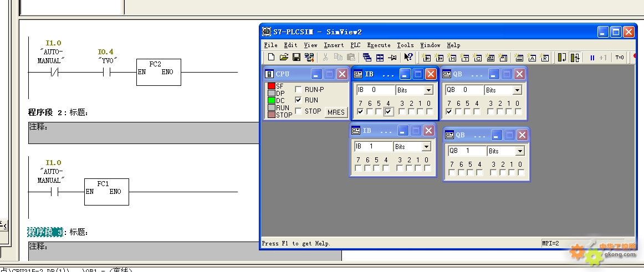
Task: Switch CPU to STOP checkbox
Action: tap(298, 111)
